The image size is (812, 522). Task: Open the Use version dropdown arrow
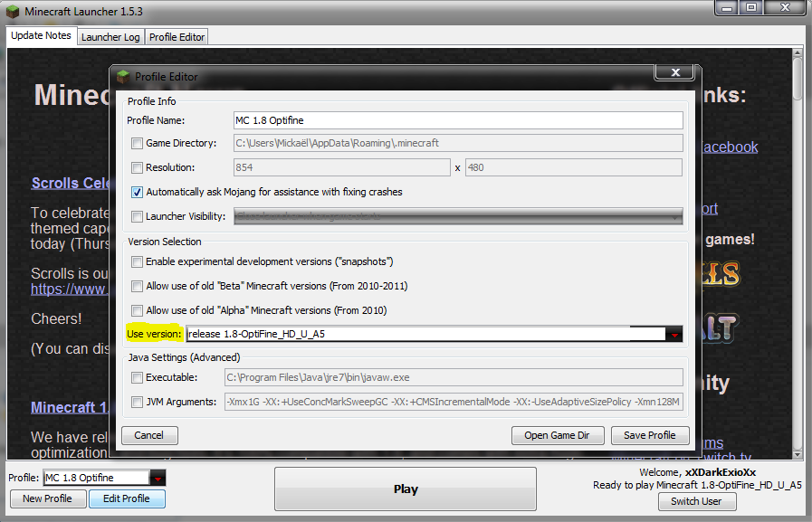(x=673, y=335)
